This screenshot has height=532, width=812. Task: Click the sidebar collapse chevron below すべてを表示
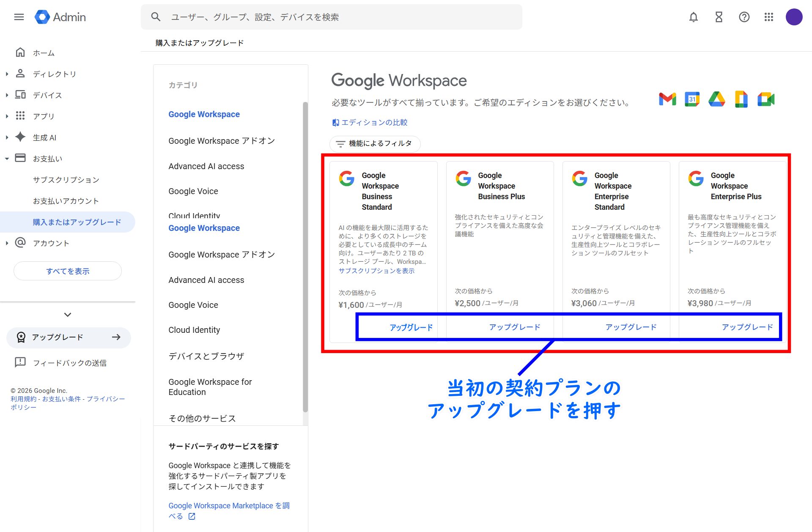[68, 315]
